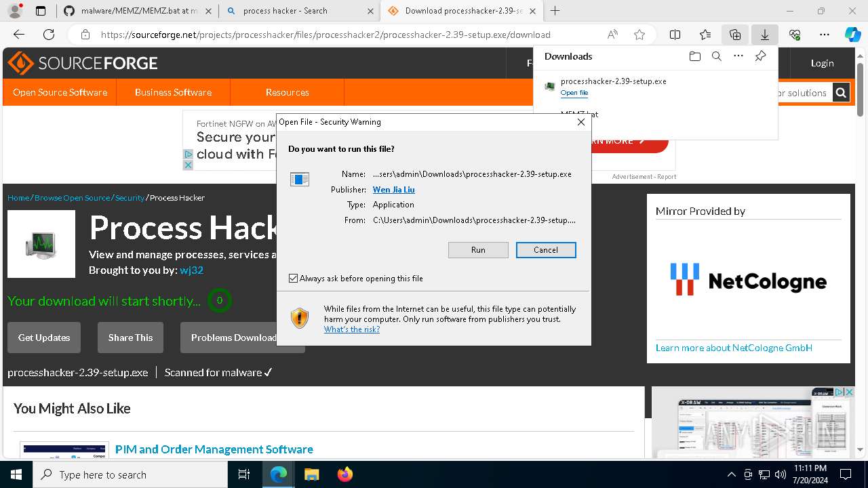The image size is (868, 488).
Task: Select Download processhacker tab
Action: [461, 10]
